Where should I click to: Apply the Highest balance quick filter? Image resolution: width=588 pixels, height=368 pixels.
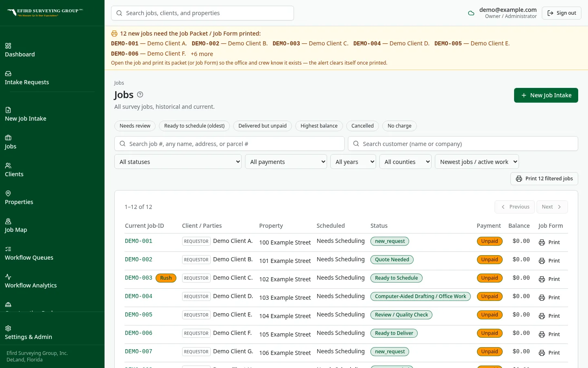click(x=319, y=126)
